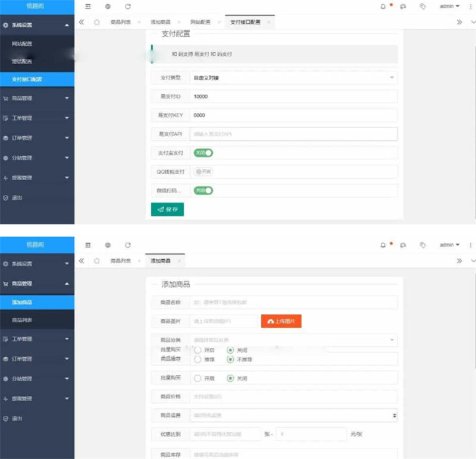Toggle the 微信扫码 payment switch
This screenshot has height=459, width=476.
[x=203, y=191]
